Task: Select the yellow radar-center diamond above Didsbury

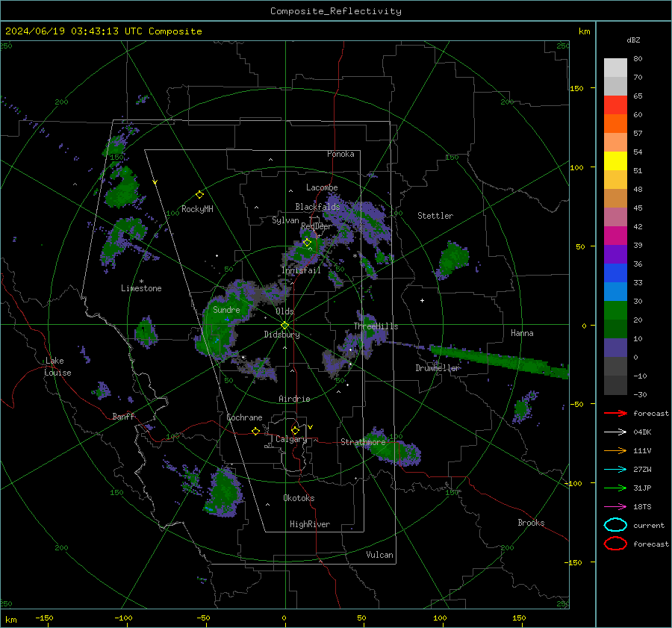Action: point(285,326)
